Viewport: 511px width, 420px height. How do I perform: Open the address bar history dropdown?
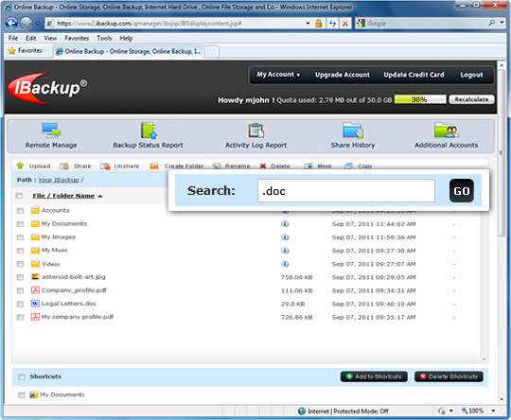(x=308, y=24)
